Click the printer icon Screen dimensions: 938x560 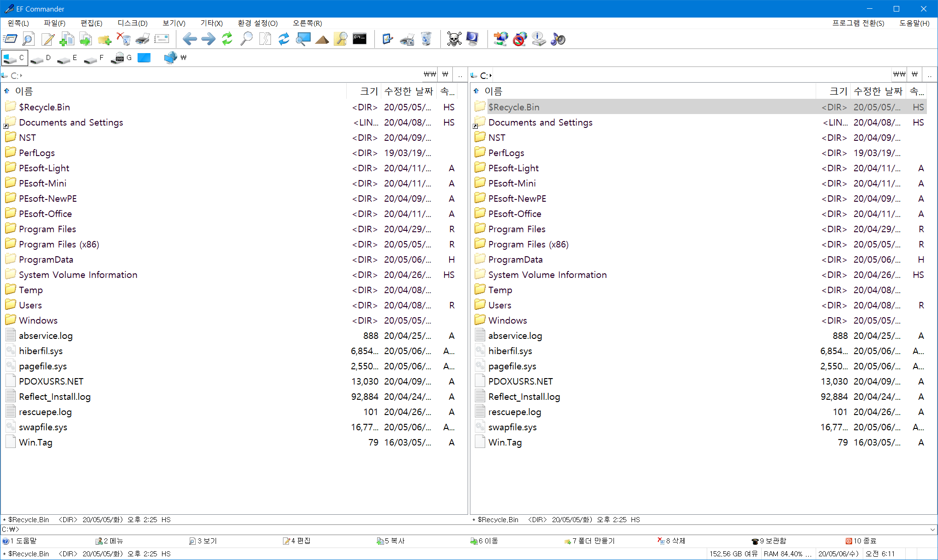(x=142, y=39)
